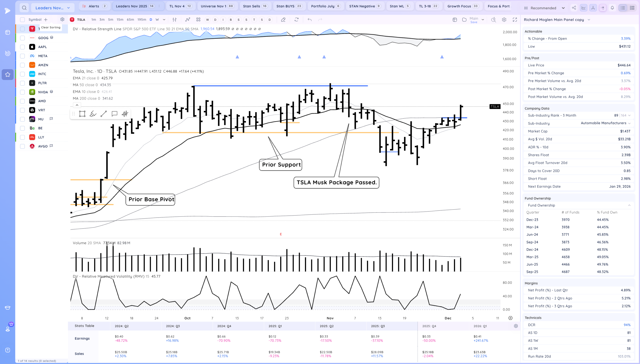Toggle fullscreen chart mode

[x=515, y=19]
